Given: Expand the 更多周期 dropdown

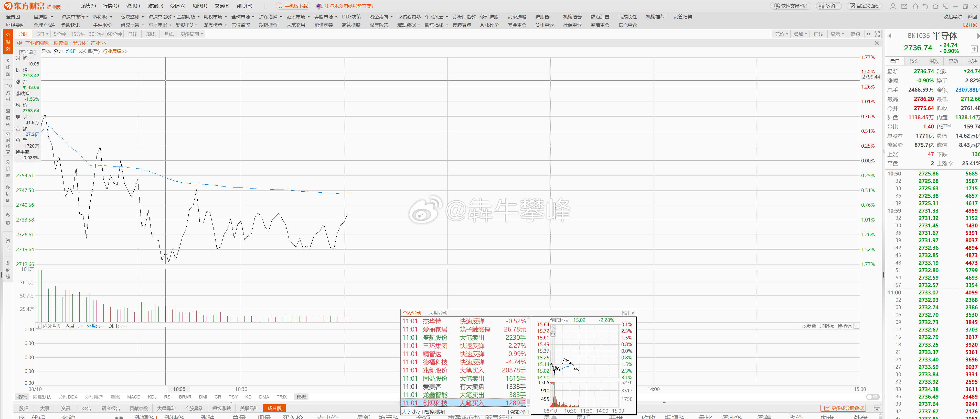Looking at the screenshot, I should tap(192, 34).
